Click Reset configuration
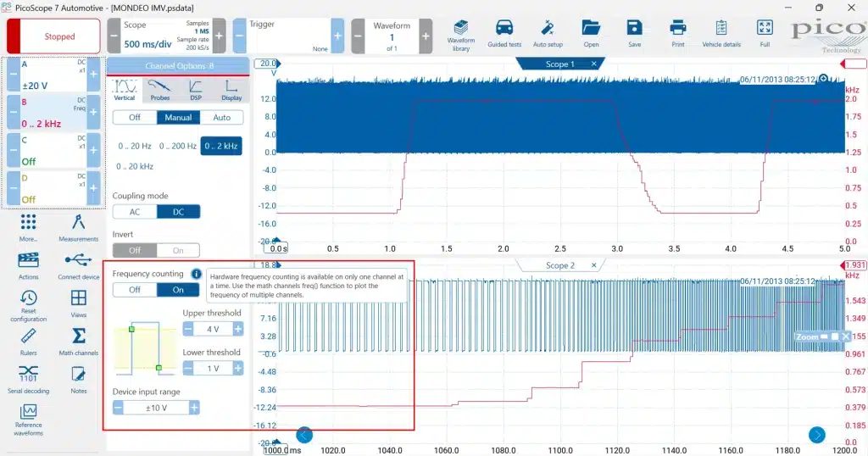The height and width of the screenshot is (456, 868). pyautogui.click(x=28, y=306)
